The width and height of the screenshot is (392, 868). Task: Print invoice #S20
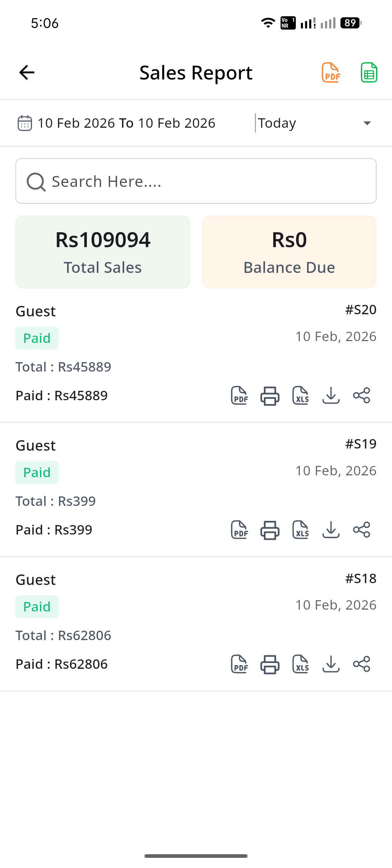(x=270, y=396)
